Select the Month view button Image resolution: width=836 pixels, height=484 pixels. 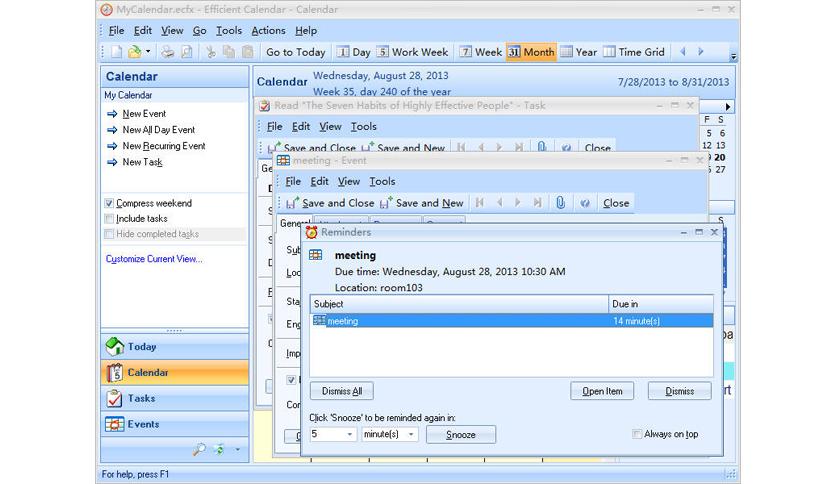(531, 52)
